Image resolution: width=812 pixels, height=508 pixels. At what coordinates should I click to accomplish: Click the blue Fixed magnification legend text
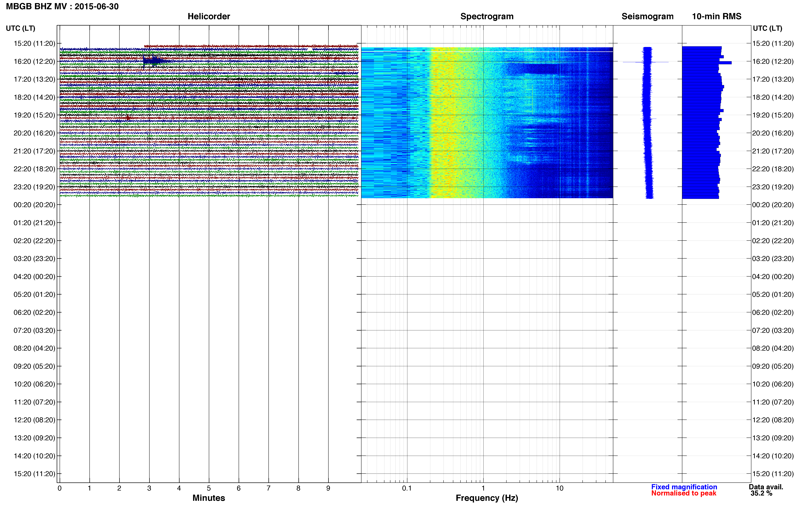click(x=684, y=487)
